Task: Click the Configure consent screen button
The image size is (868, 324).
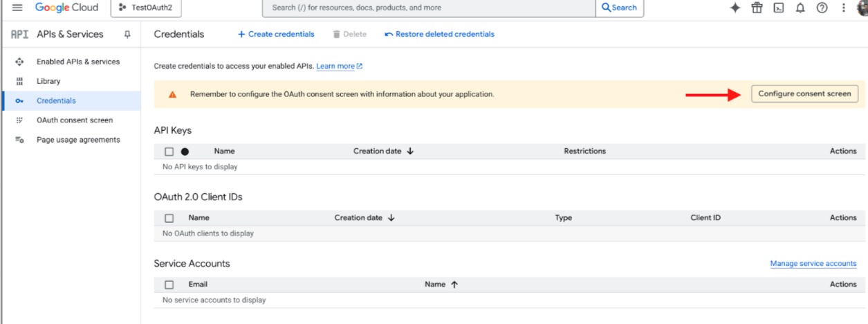Action: pyautogui.click(x=804, y=94)
